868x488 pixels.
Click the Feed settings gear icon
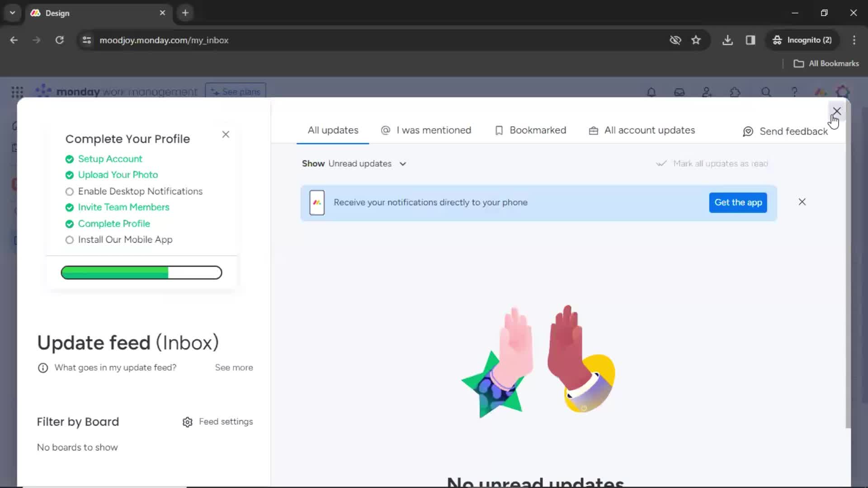click(x=187, y=421)
